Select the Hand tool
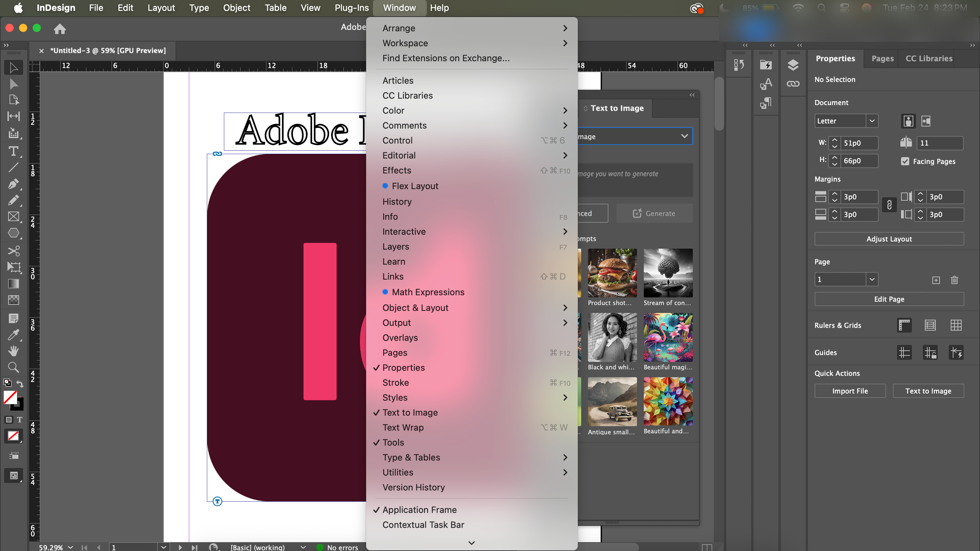 click(x=13, y=351)
